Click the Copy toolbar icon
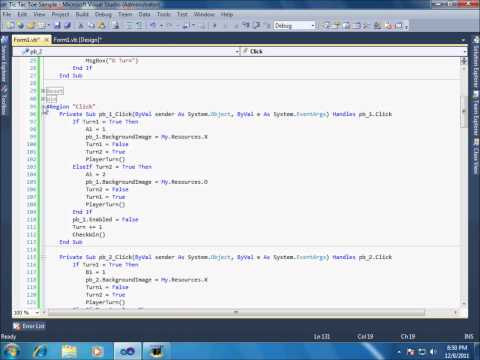Viewport: 480px width, 360px height. [91, 25]
